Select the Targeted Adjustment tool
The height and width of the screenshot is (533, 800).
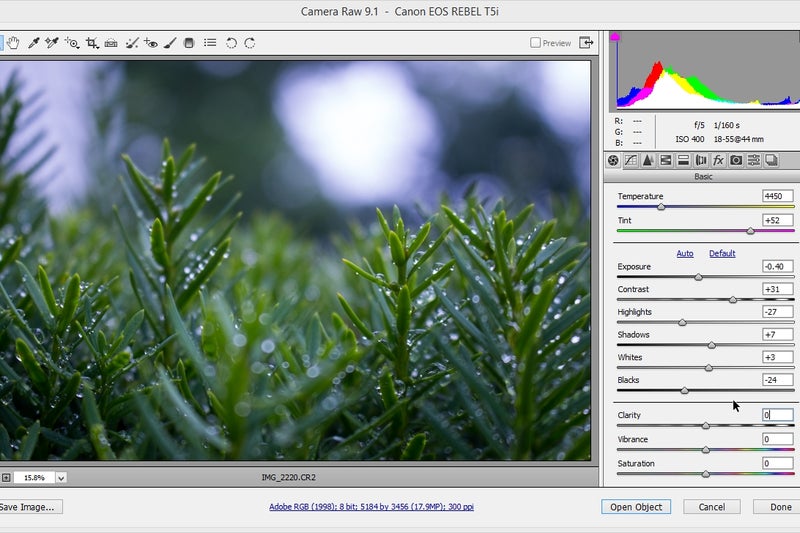[x=72, y=43]
